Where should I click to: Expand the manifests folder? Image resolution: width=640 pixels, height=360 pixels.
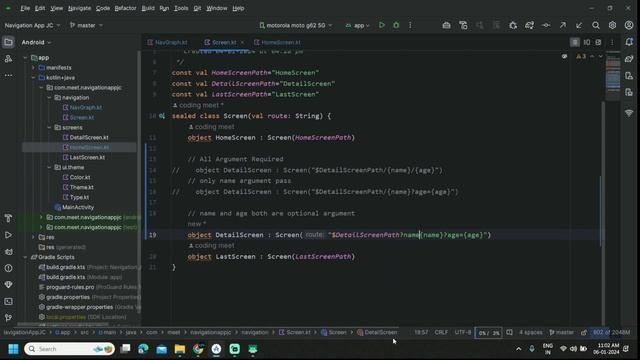[33, 68]
